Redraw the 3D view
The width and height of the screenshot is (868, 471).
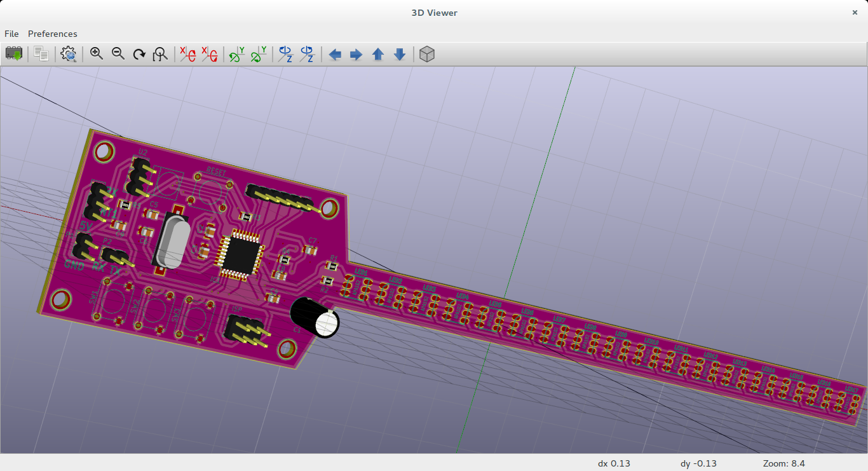[139, 54]
